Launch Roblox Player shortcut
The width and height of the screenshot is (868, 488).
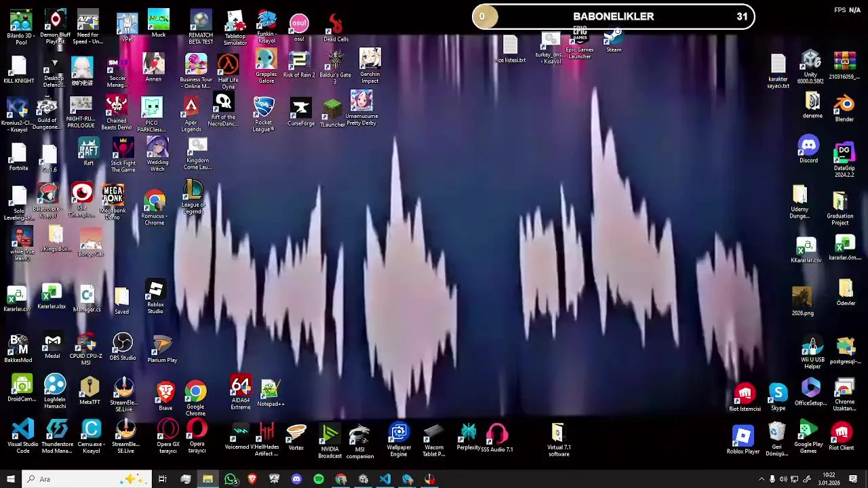(743, 441)
